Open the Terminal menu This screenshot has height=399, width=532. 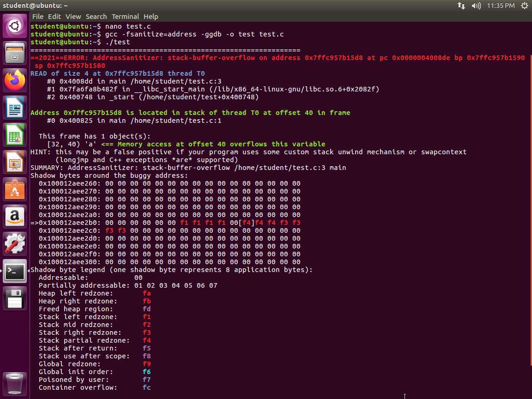click(x=125, y=17)
